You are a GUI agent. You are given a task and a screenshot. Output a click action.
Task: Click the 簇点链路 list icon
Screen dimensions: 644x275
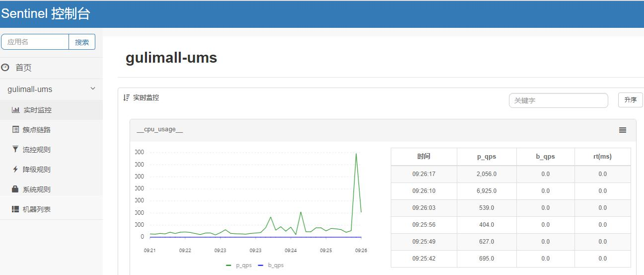tap(15, 129)
